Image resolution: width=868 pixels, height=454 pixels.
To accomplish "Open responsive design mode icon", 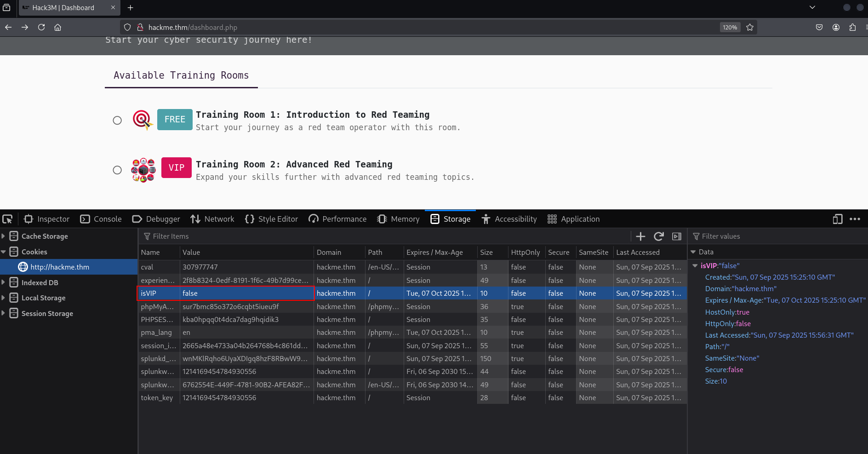I will [837, 219].
